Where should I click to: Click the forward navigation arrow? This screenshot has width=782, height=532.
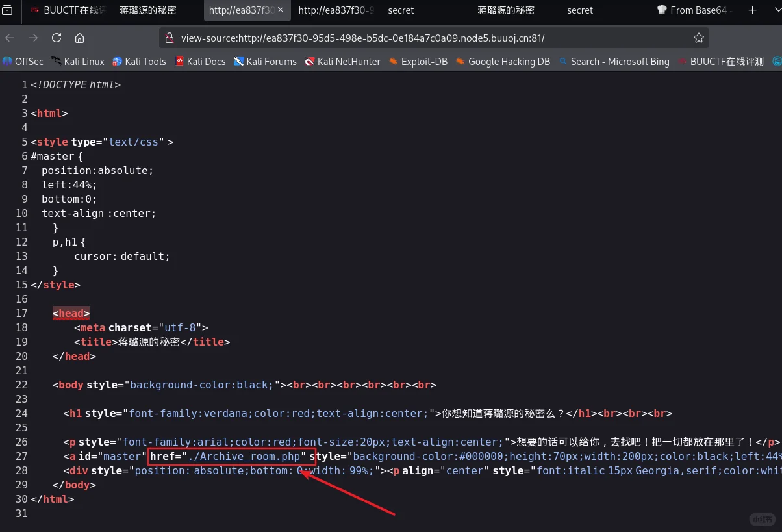click(x=33, y=38)
